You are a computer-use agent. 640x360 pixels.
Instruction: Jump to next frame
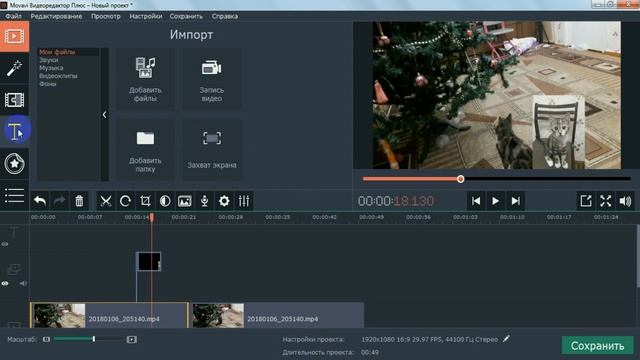click(516, 201)
